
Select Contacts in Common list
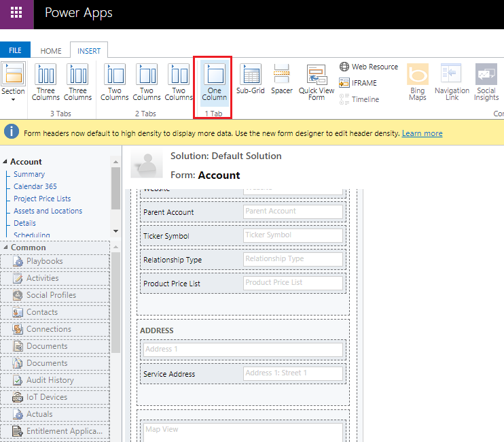pyautogui.click(x=55, y=312)
